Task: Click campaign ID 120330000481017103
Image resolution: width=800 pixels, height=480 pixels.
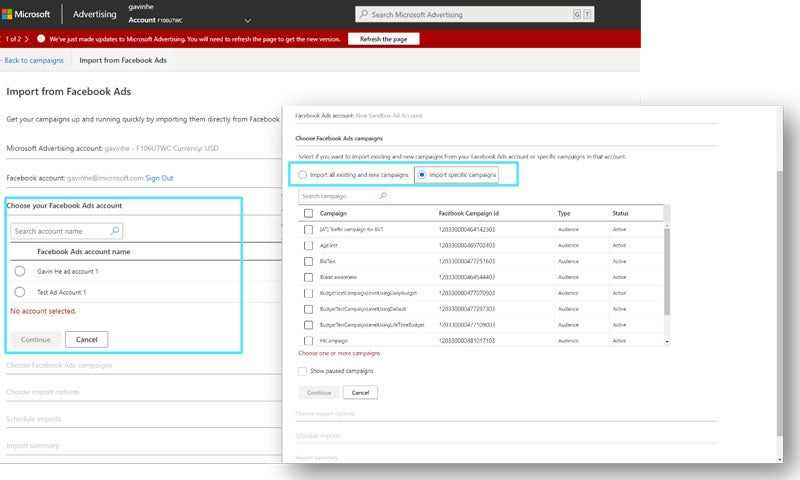Action: pyautogui.click(x=467, y=340)
